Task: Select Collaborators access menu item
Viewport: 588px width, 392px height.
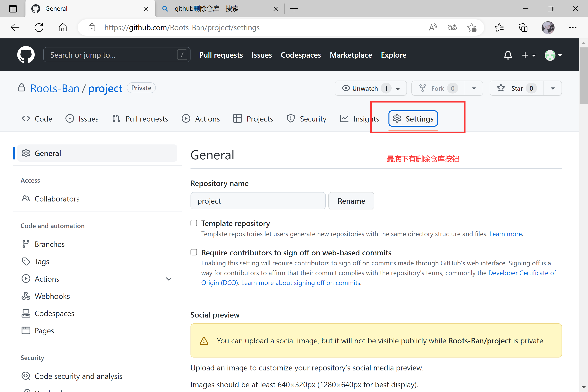Action: (x=57, y=199)
